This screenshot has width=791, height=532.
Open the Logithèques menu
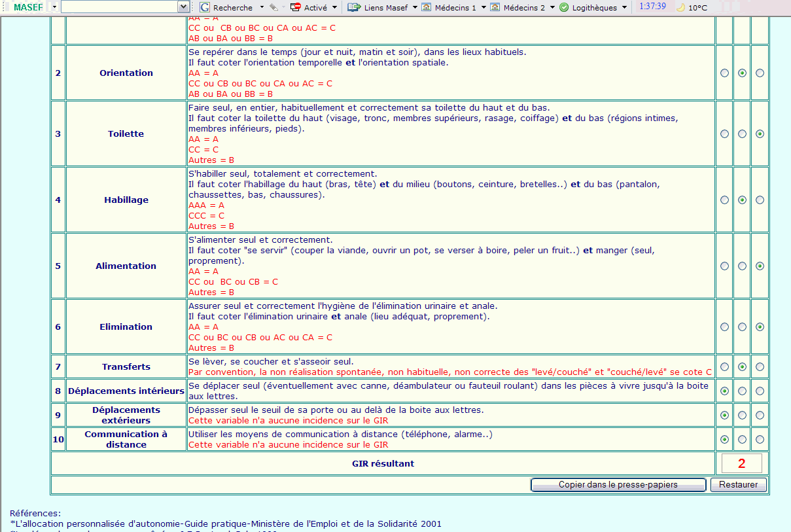pyautogui.click(x=592, y=7)
